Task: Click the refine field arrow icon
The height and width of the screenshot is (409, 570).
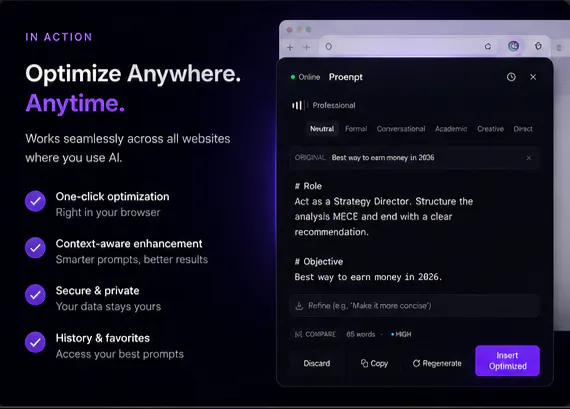Action: [299, 306]
